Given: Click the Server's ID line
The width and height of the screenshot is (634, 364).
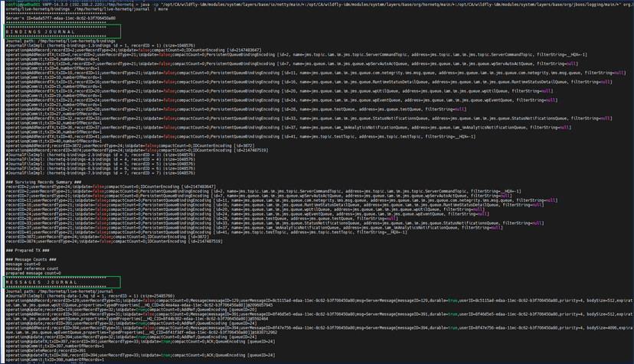Looking at the screenshot, I should click(44, 19).
